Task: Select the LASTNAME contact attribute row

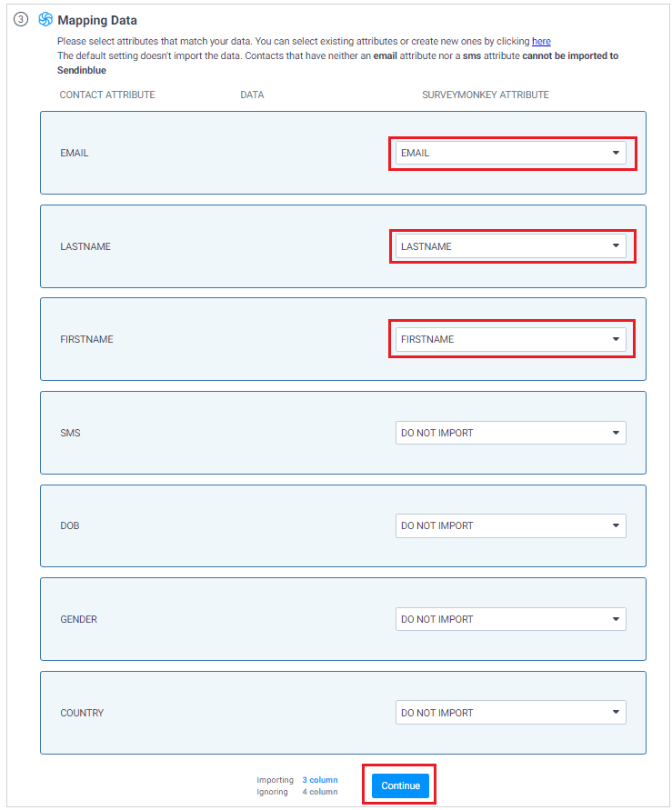Action: coord(182,246)
